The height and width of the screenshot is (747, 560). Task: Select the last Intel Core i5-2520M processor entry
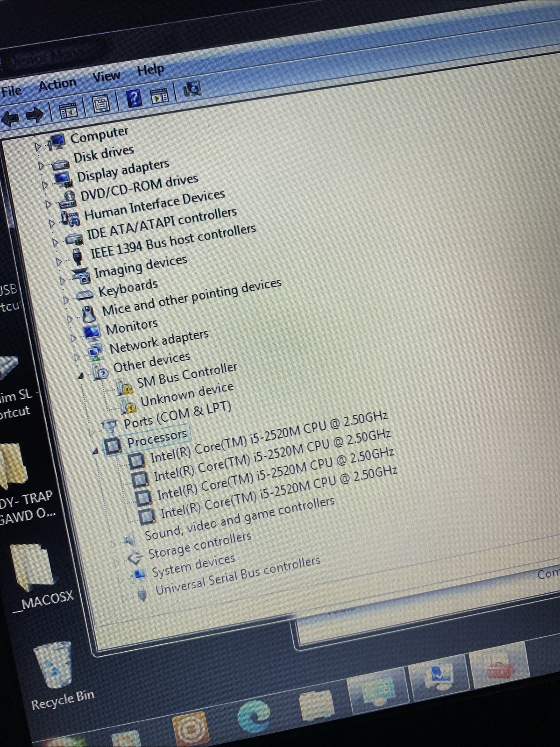click(x=279, y=493)
